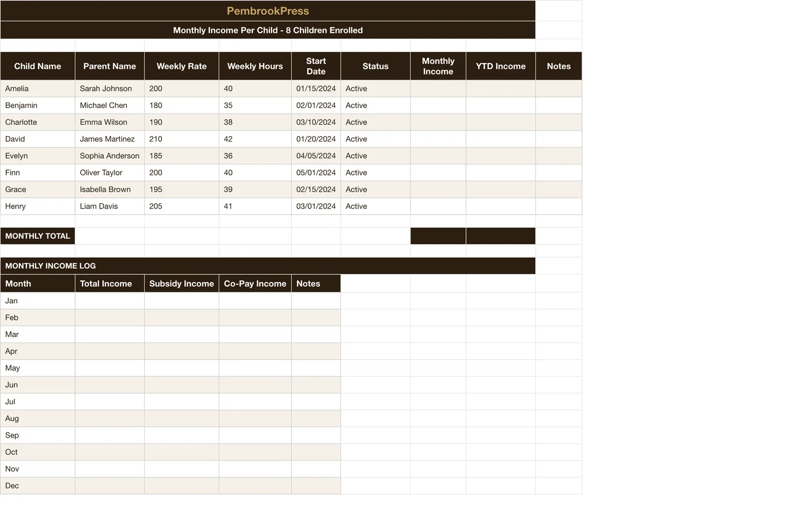
Task: Select the Oliver Taylor parent cell
Action: [x=110, y=172]
